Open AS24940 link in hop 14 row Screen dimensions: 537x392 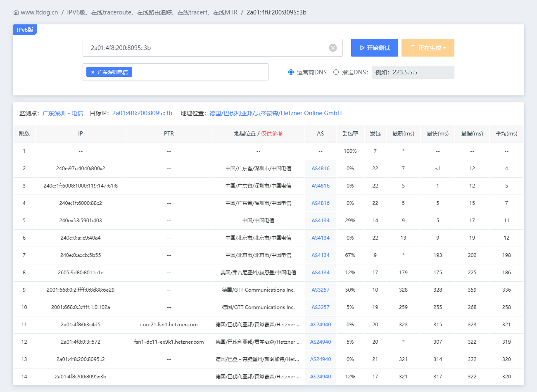pyautogui.click(x=321, y=377)
